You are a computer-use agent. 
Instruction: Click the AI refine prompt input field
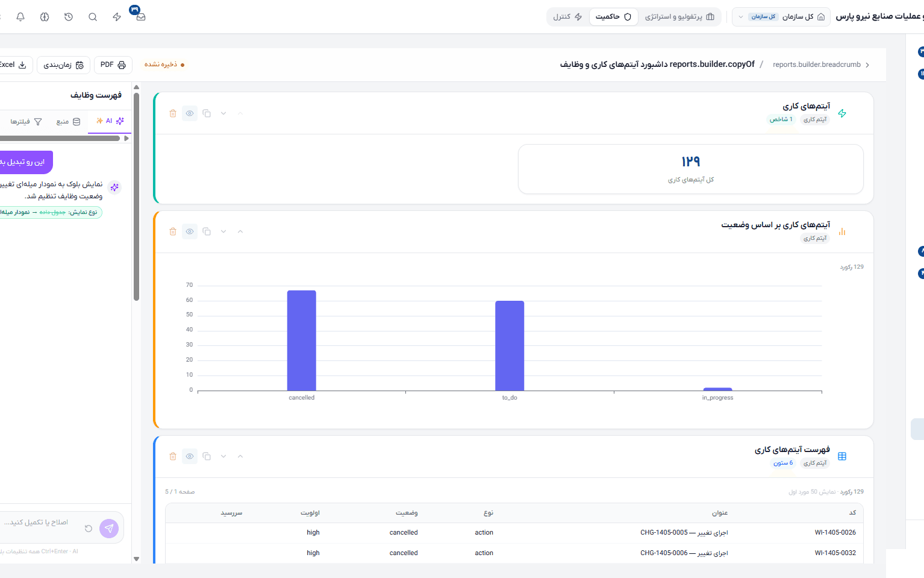tap(42, 523)
